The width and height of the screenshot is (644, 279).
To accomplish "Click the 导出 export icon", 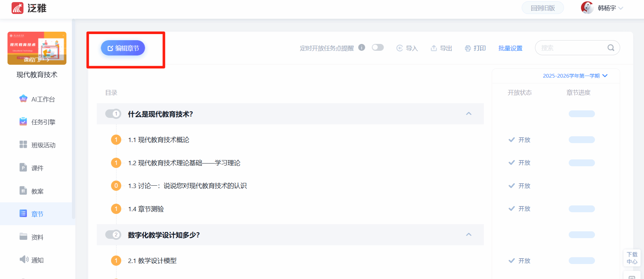I will pyautogui.click(x=434, y=48).
